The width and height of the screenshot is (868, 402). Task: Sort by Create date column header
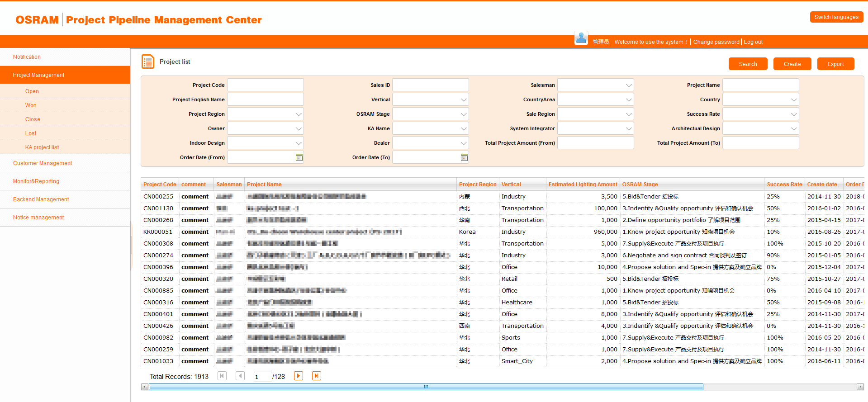click(824, 184)
